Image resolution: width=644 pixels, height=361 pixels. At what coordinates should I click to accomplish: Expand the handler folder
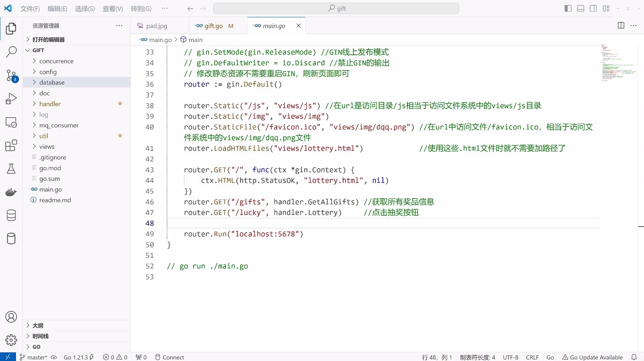point(77,104)
